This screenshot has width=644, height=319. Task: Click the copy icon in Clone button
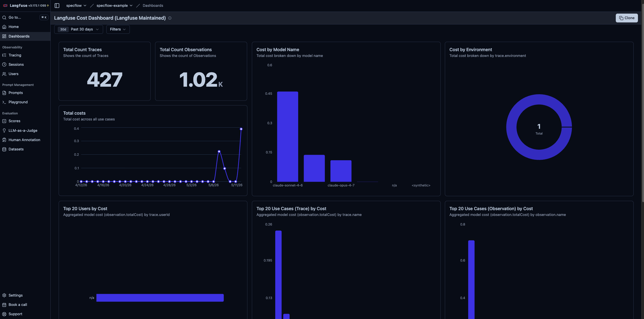(x=621, y=18)
